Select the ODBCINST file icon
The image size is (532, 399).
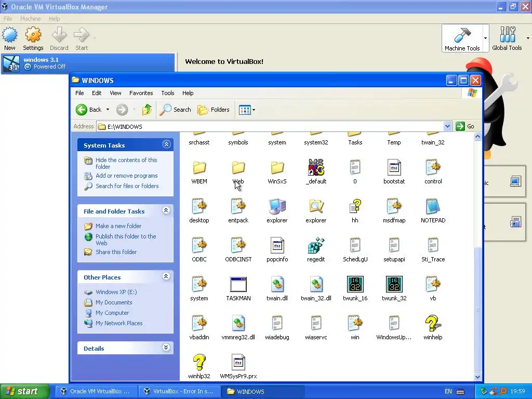[x=238, y=246]
